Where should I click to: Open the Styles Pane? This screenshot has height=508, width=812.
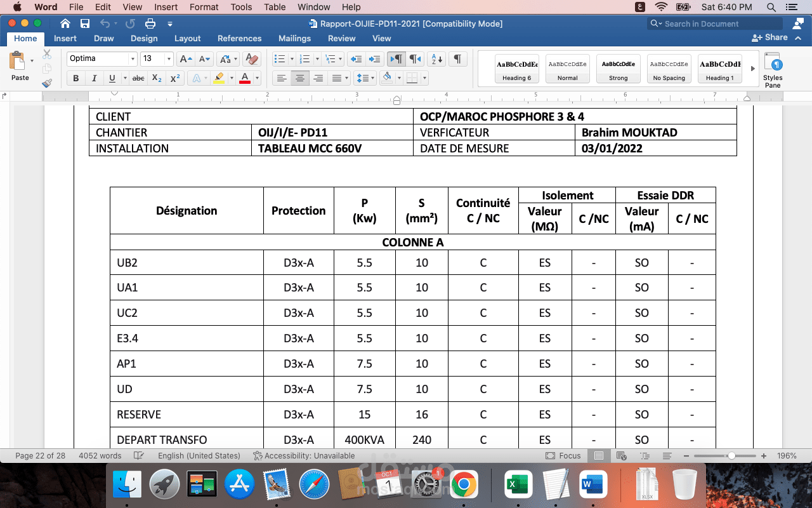click(773, 70)
